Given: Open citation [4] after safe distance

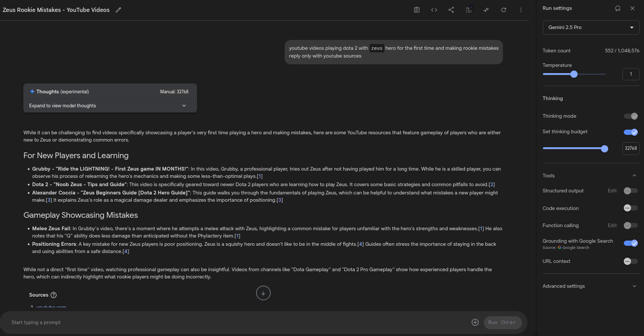Looking at the screenshot, I should [x=126, y=251].
